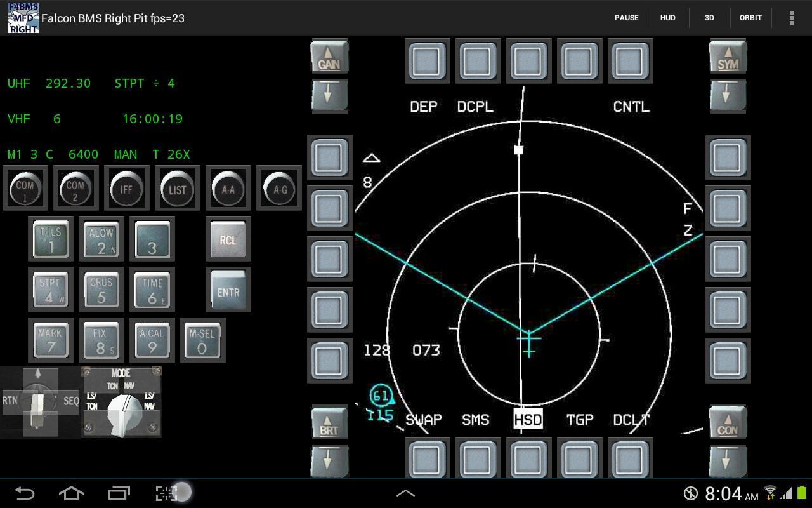Open the COM 1 radio button

(25, 188)
